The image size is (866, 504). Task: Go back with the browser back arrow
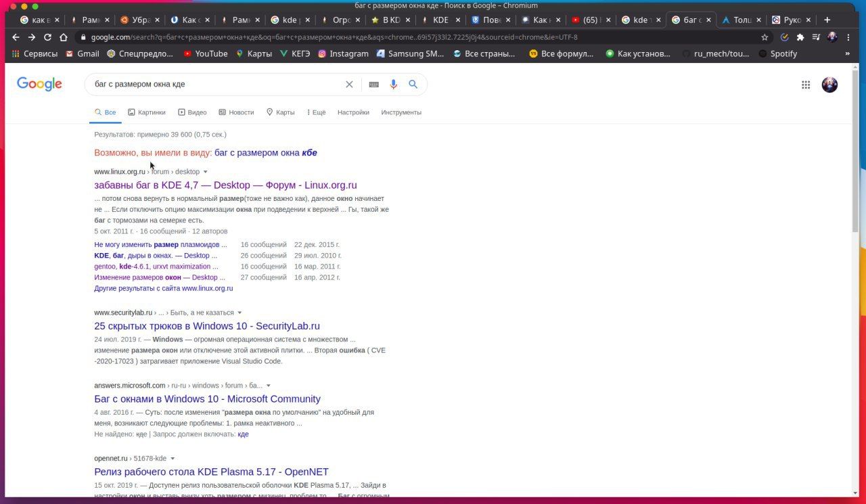point(16,37)
